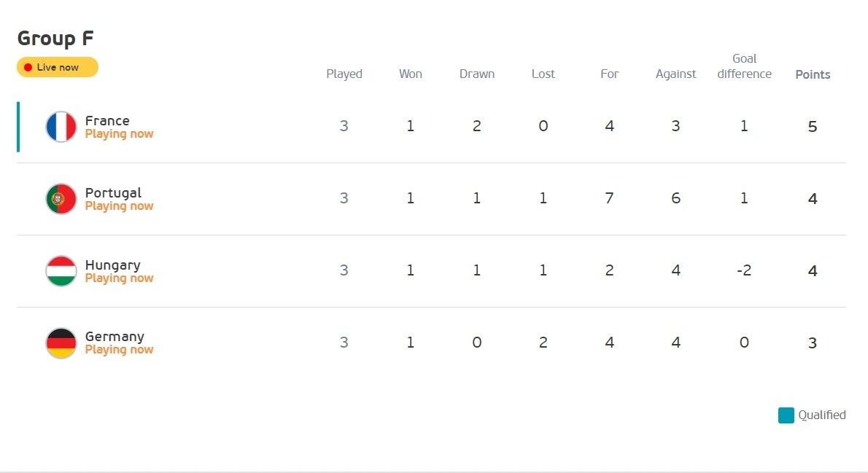
Task: Open the France team link
Action: pos(107,120)
